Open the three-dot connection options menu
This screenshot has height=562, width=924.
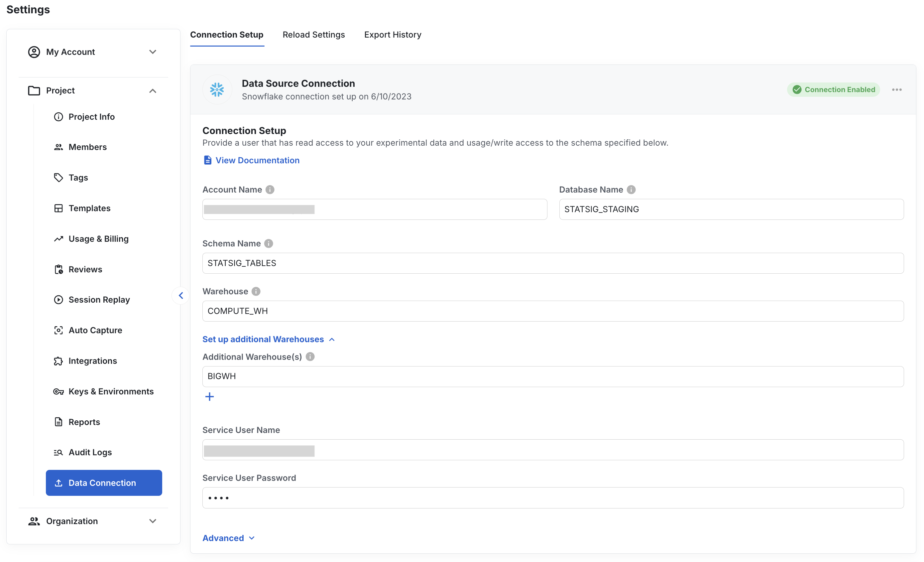[x=897, y=90]
